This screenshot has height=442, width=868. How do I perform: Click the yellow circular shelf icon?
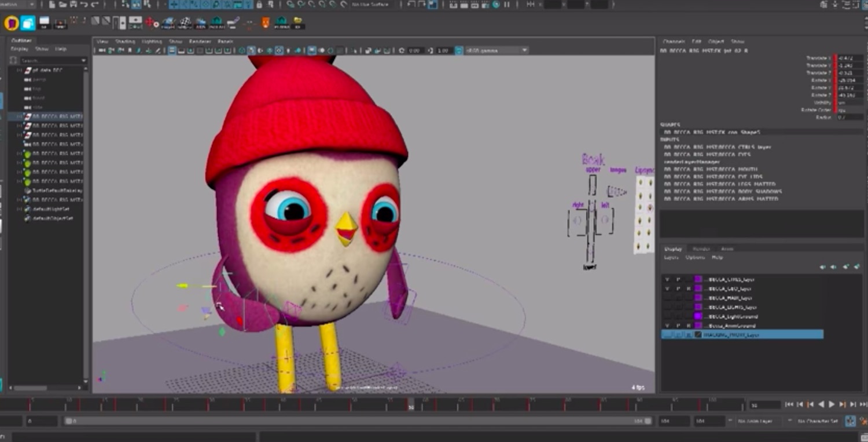coord(11,23)
